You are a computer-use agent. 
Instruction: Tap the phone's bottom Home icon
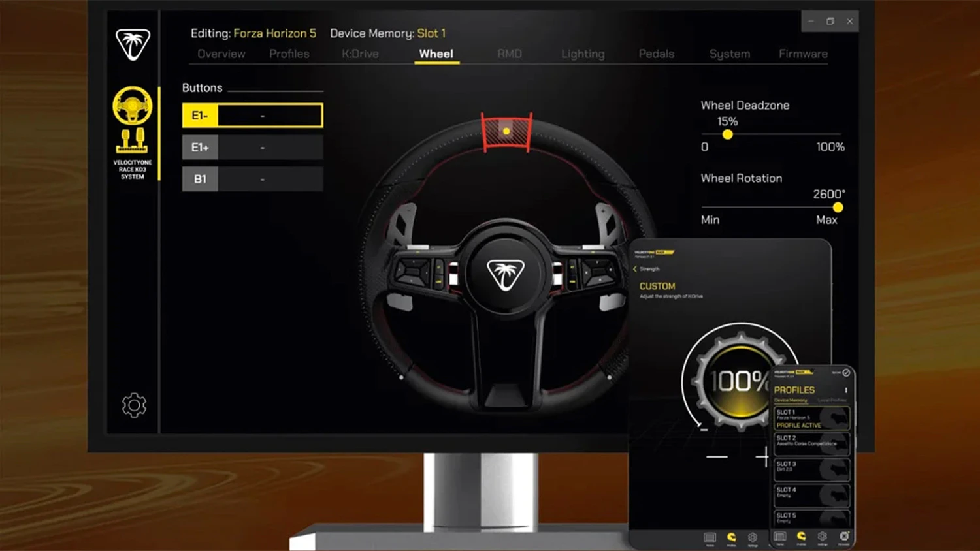click(780, 537)
